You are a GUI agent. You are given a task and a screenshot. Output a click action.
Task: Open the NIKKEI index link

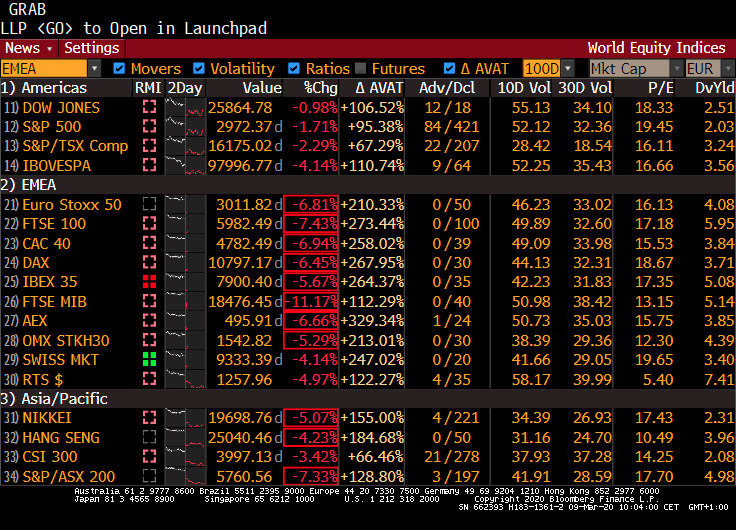click(x=47, y=417)
